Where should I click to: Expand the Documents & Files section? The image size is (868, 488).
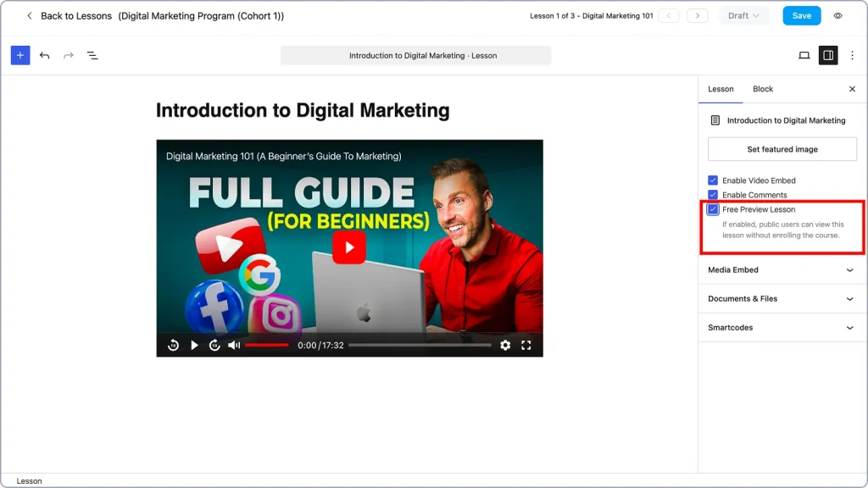click(x=781, y=299)
